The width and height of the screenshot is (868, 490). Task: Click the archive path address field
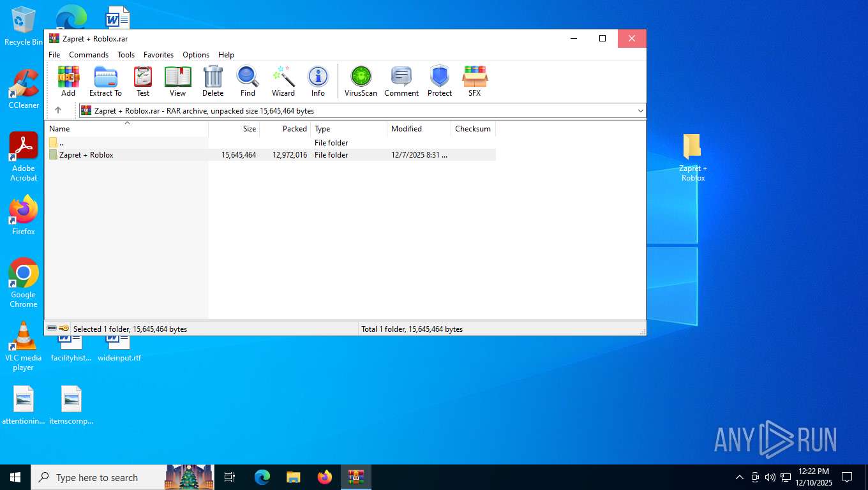[363, 111]
